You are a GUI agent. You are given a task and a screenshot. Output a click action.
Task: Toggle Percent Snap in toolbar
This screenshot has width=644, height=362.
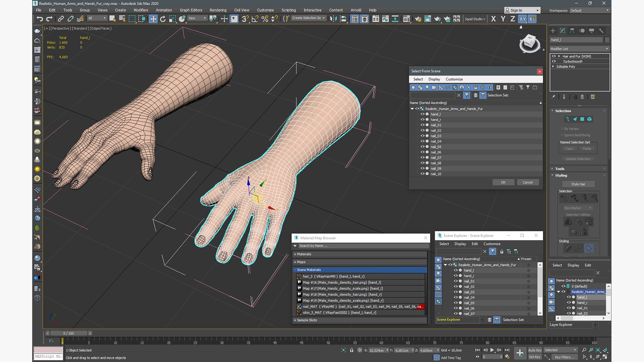(x=265, y=19)
